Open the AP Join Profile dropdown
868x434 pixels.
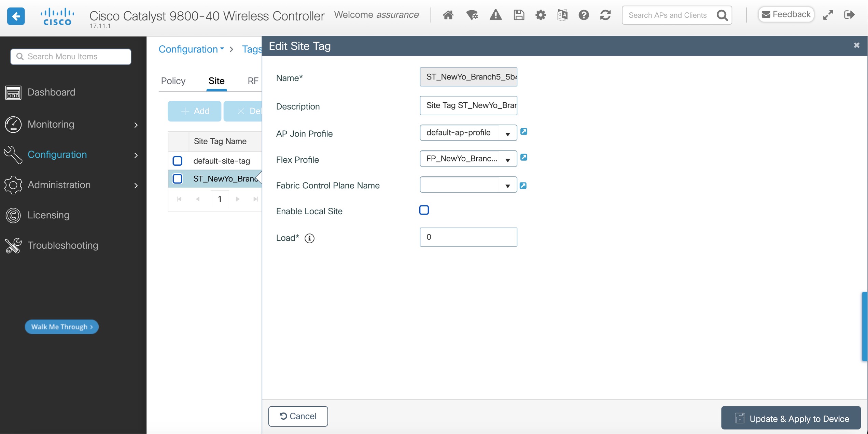[x=468, y=133]
